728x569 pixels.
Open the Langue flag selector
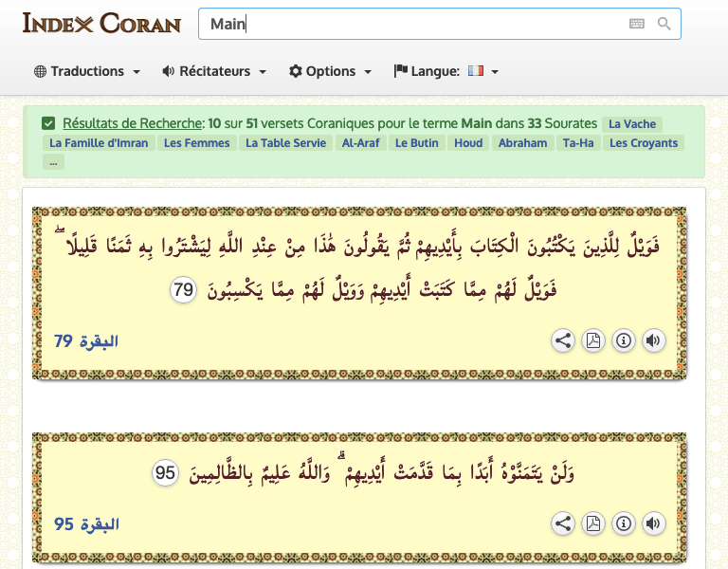446,71
